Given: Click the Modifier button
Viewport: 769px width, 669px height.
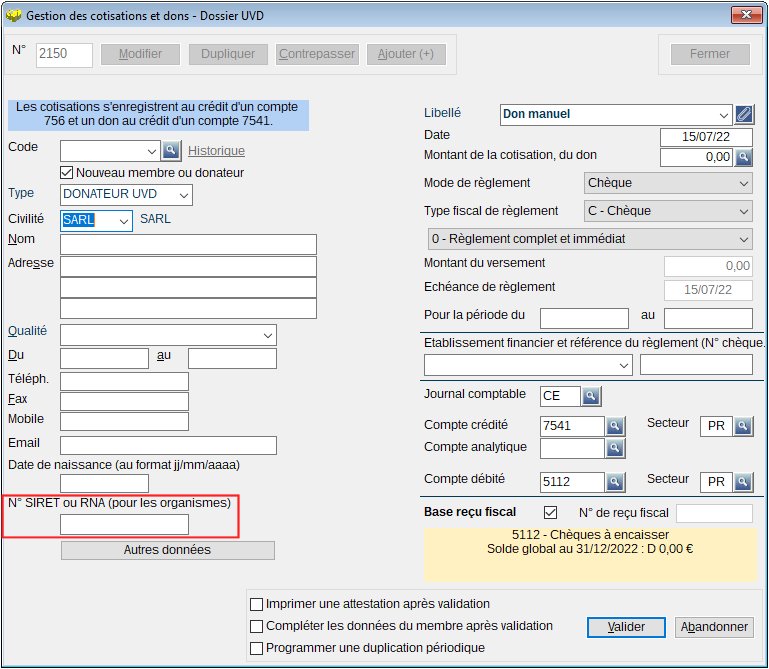Looking at the screenshot, I should point(140,54).
